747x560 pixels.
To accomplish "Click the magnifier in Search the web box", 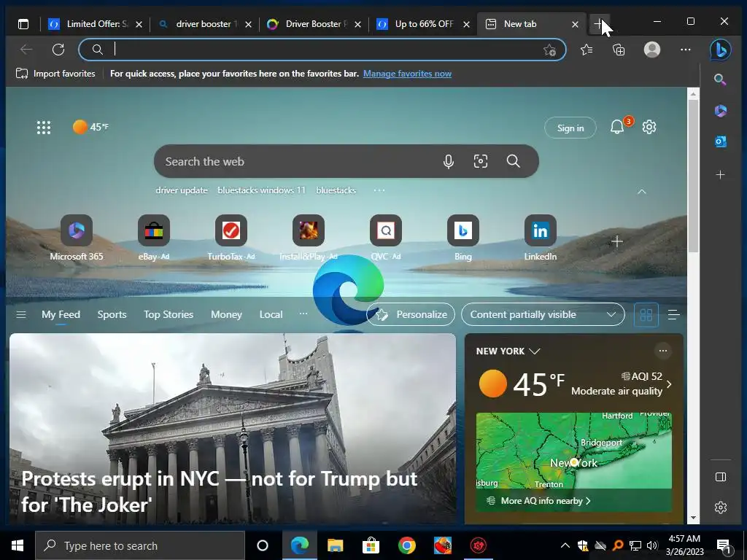I will [513, 161].
